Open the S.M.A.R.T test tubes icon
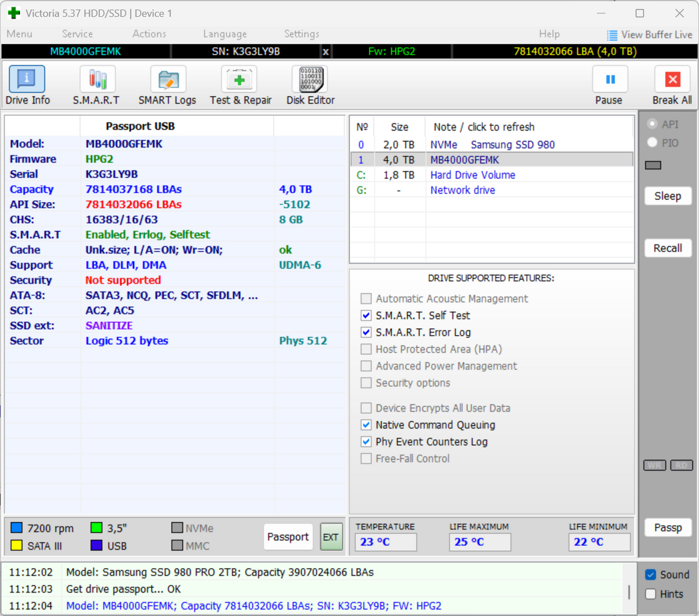This screenshot has height=616, width=699. click(x=97, y=79)
